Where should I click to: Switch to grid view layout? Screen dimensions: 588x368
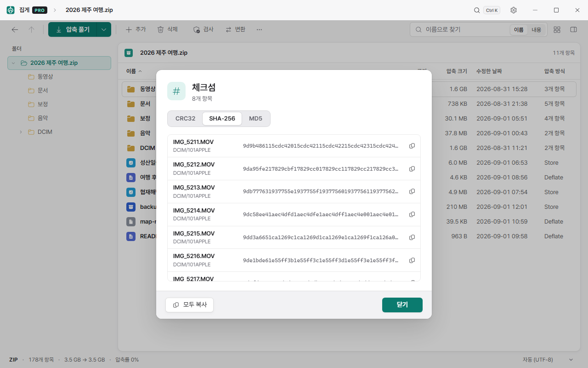click(x=557, y=29)
